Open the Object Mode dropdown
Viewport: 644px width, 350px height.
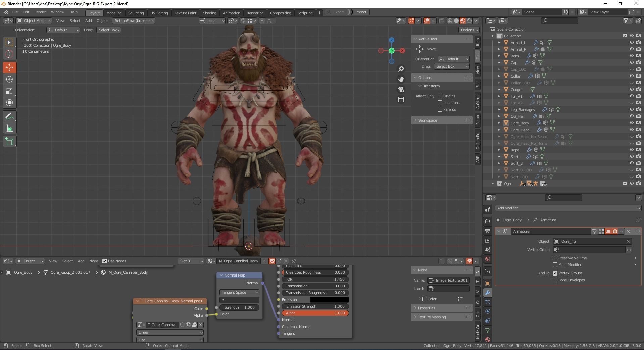[34, 21]
